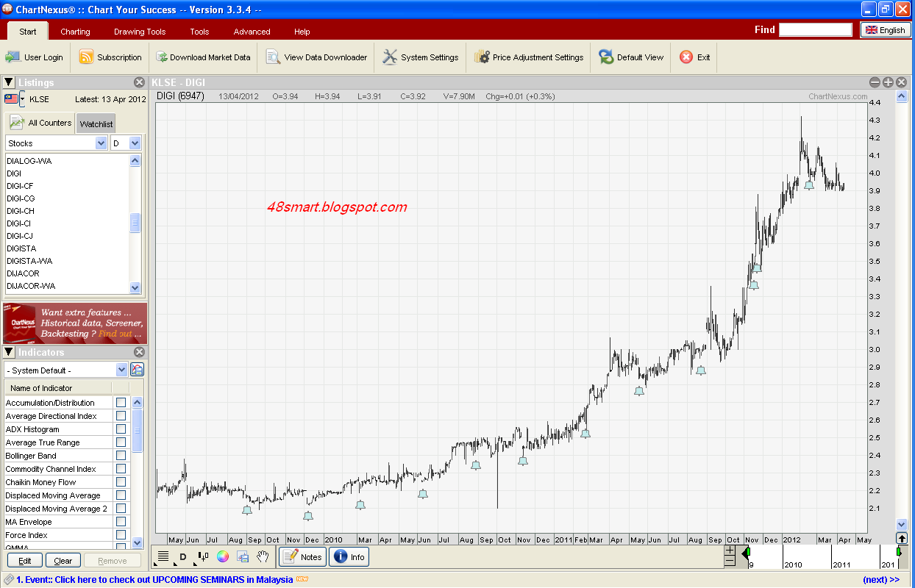
Task: Click the zoom out minus button on timeline
Action: point(730,561)
